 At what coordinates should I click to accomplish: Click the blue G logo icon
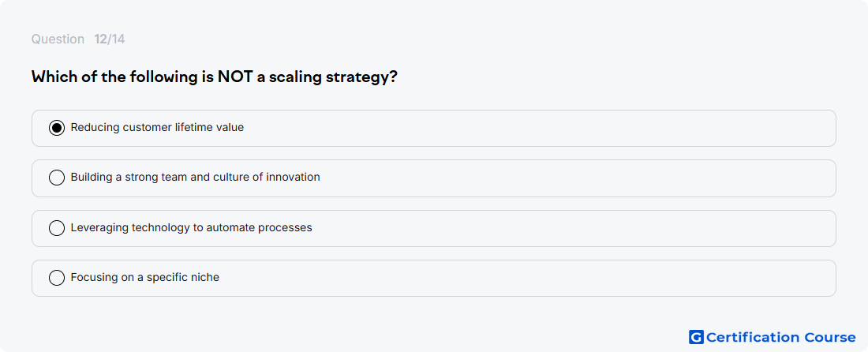click(x=696, y=337)
